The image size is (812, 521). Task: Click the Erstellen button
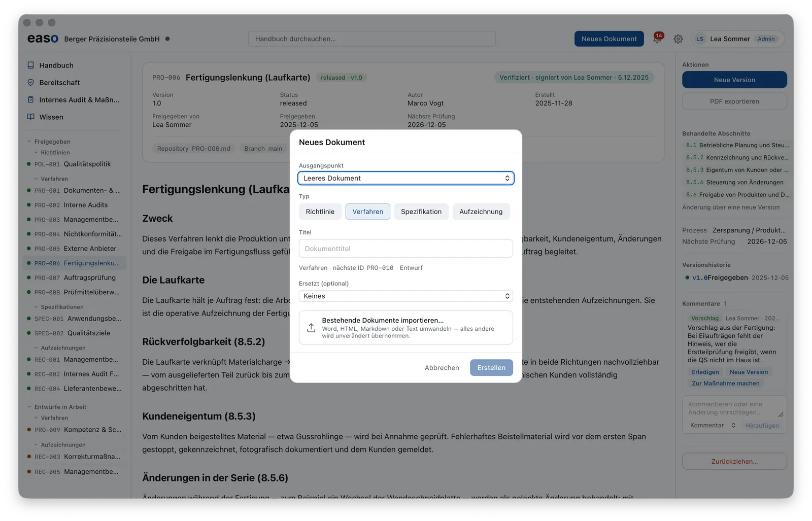491,368
